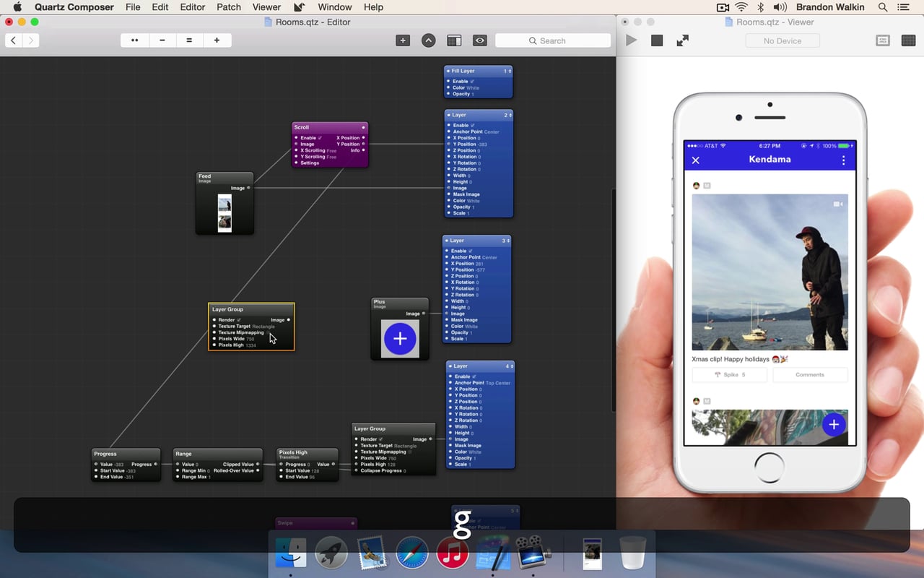Open Y Scrolling Free option on Scroll patch
The width and height of the screenshot is (924, 578).
tap(331, 157)
